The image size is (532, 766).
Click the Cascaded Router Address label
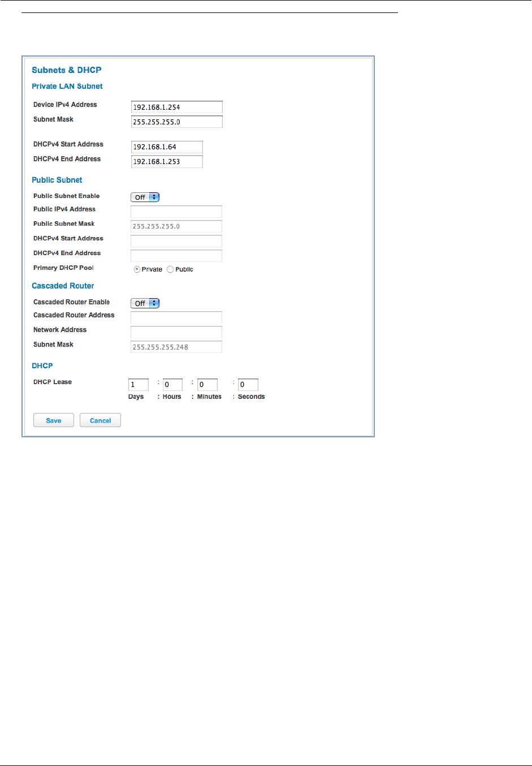[74, 315]
